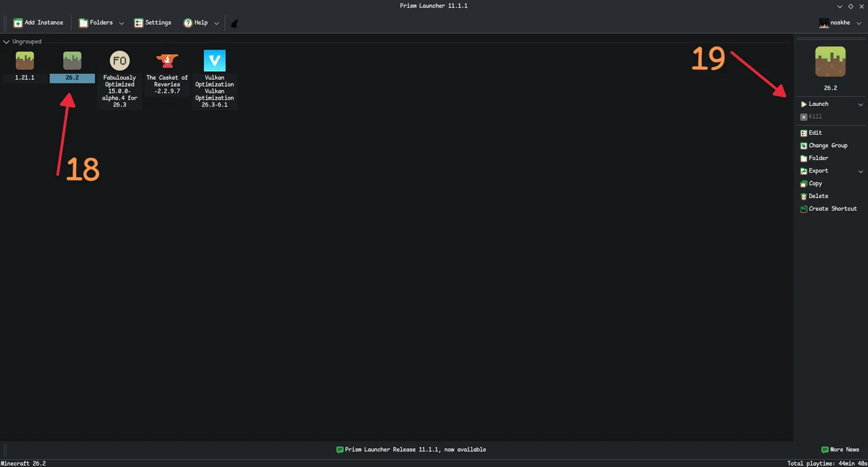Open the noskhe account dropdown
This screenshot has height=467, width=868.
click(x=840, y=23)
